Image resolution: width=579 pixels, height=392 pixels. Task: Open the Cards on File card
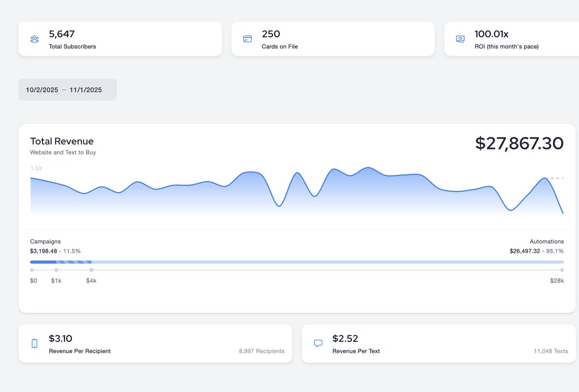[333, 39]
